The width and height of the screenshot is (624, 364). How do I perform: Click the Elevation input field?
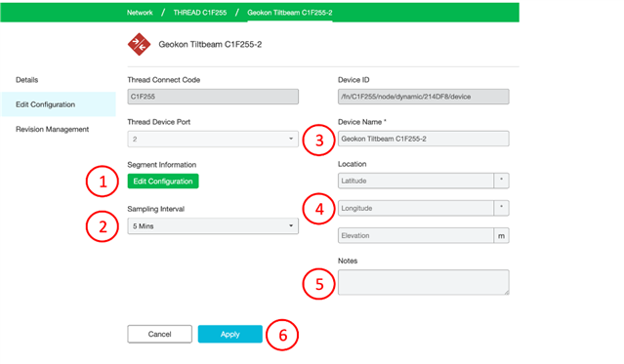pos(416,235)
